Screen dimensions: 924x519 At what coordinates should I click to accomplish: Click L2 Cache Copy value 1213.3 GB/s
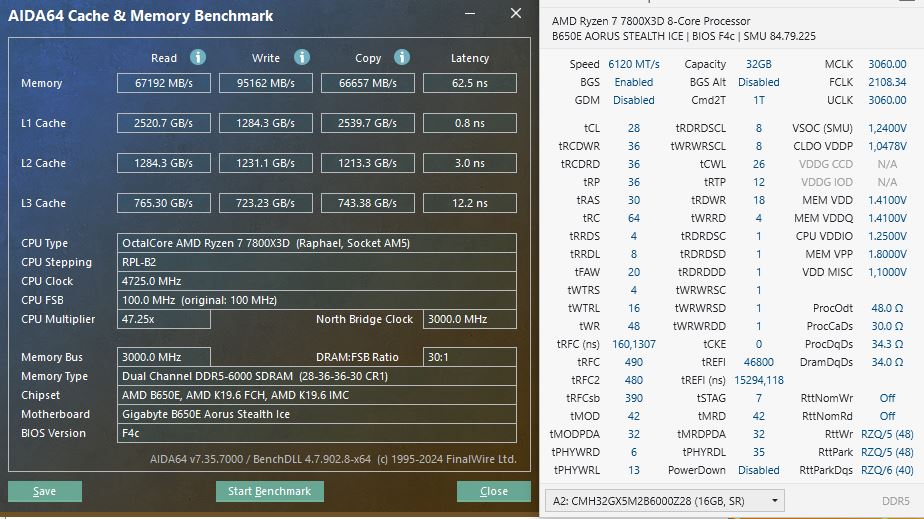(368, 163)
